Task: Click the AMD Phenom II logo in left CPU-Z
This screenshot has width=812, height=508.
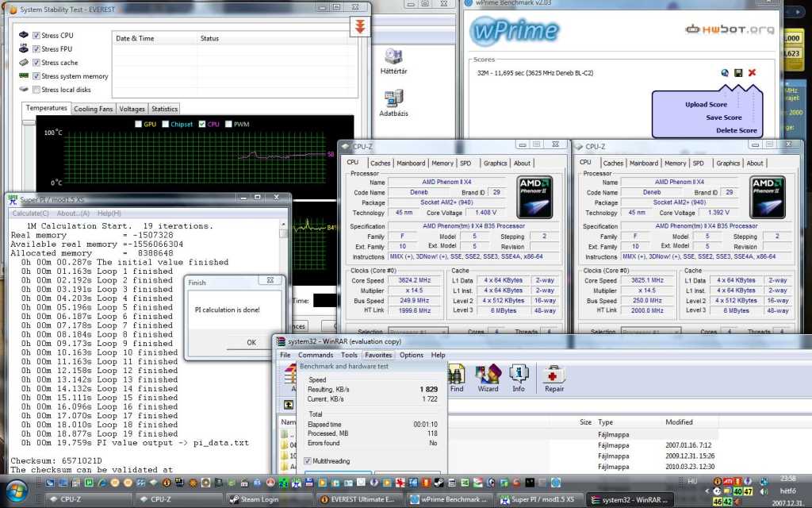Action: pyautogui.click(x=534, y=197)
